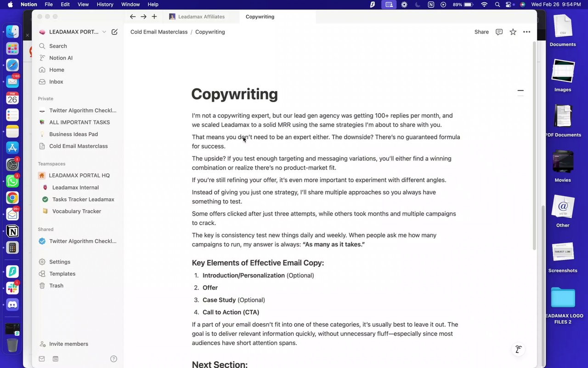This screenshot has width=588, height=368.
Task: Open Trash in the sidebar
Action: point(56,286)
